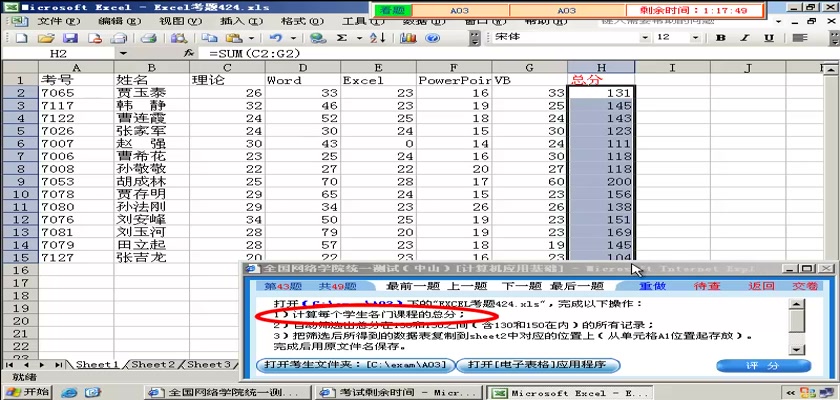This screenshot has width=840, height=400.
Task: Click Internet Explorer quick launch icon
Action: point(69,393)
